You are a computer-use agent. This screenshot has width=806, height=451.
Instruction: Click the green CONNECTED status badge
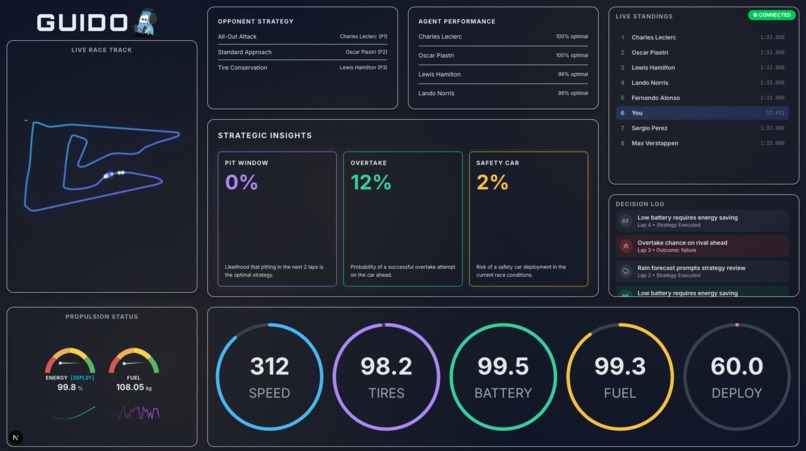772,15
